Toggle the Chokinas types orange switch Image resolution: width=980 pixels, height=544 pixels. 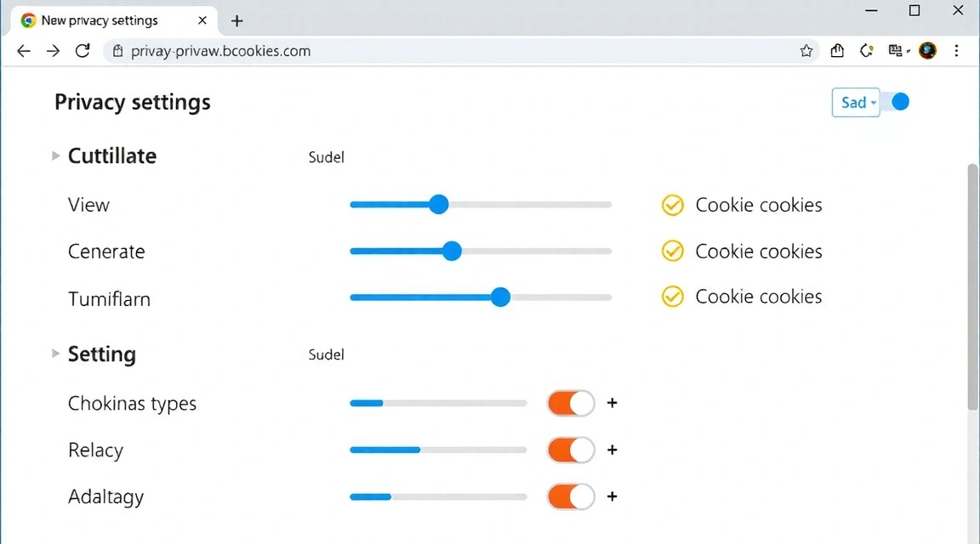[571, 403]
